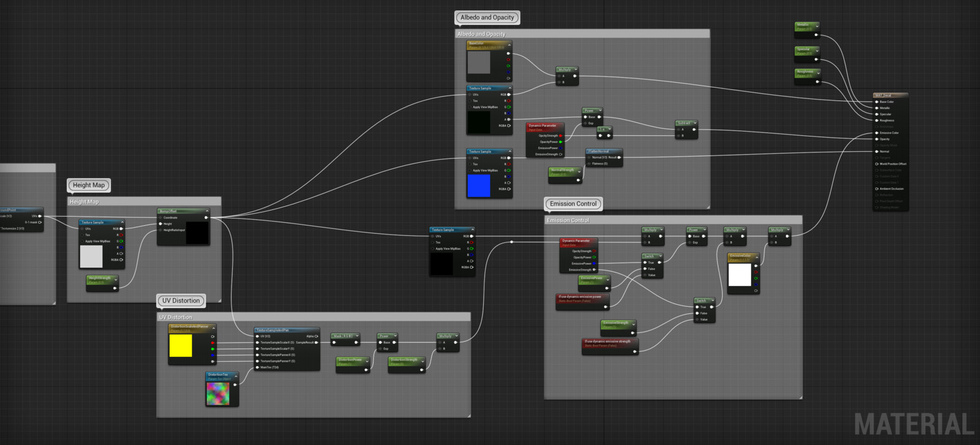This screenshot has width=980, height=445.
Task: Collapse the EmissiveColor parameter node
Action: pos(756,256)
